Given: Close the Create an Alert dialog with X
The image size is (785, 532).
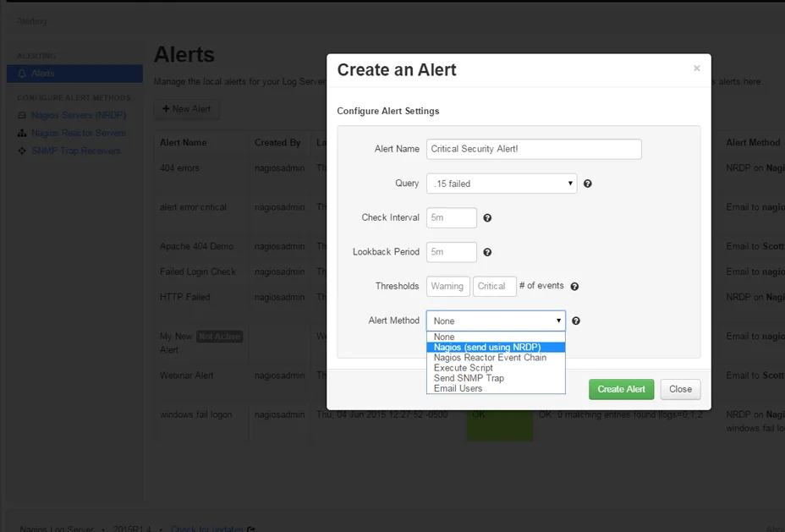Looking at the screenshot, I should pos(696,68).
